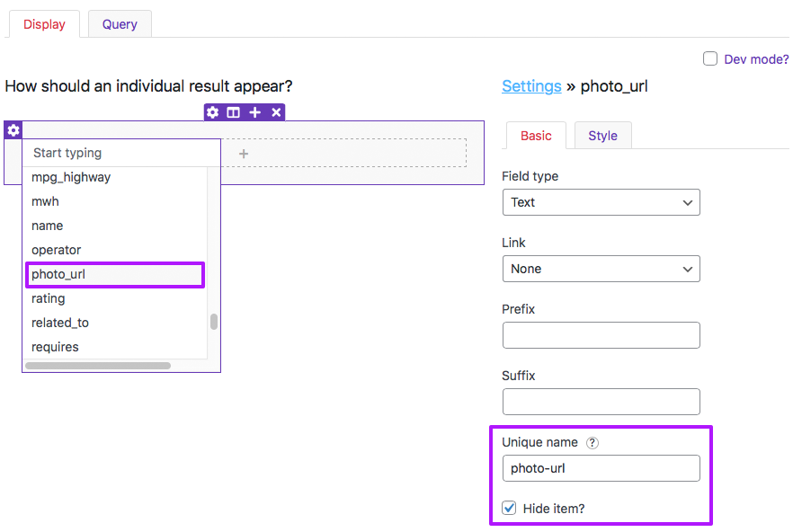Open row settings gear in toolbar
The width and height of the screenshot is (793, 532).
(x=212, y=112)
